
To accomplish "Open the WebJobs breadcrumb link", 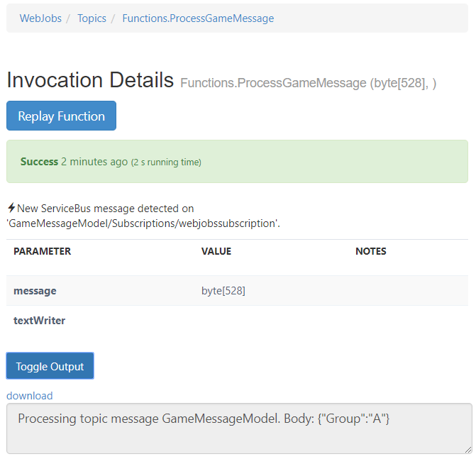I will (40, 18).
